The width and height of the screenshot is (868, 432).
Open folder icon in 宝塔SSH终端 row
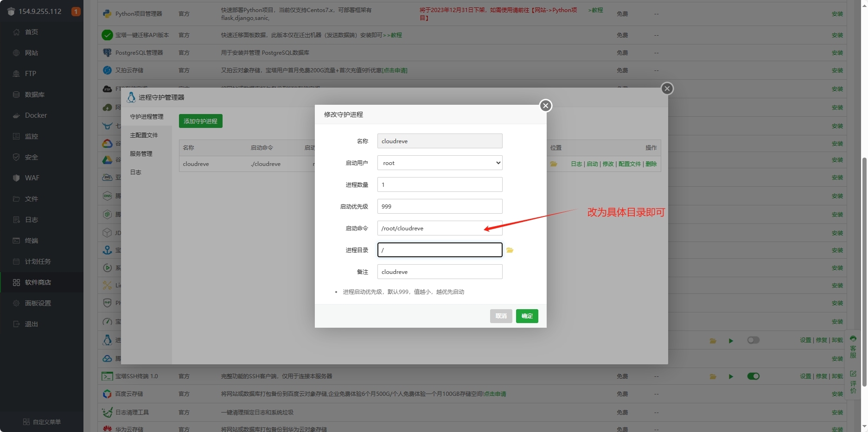click(x=713, y=376)
